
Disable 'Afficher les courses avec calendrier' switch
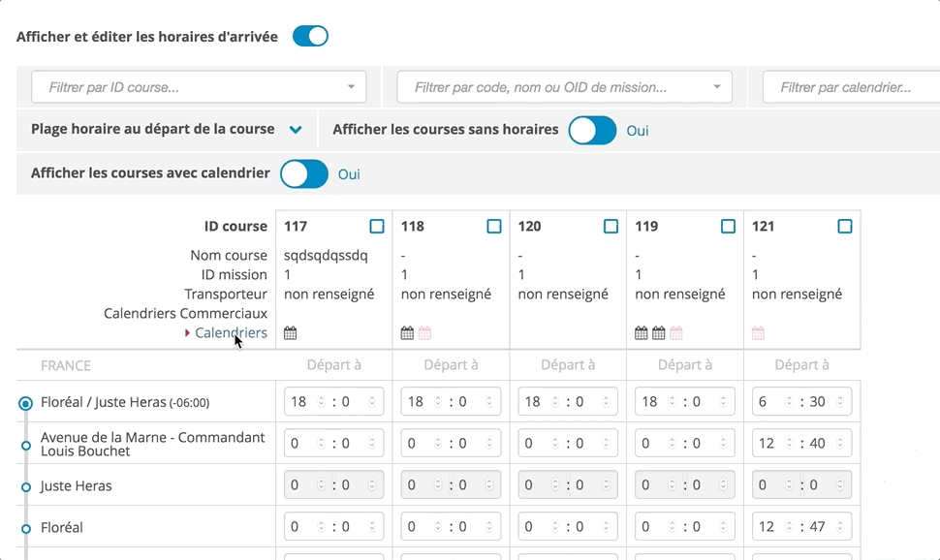pos(304,174)
